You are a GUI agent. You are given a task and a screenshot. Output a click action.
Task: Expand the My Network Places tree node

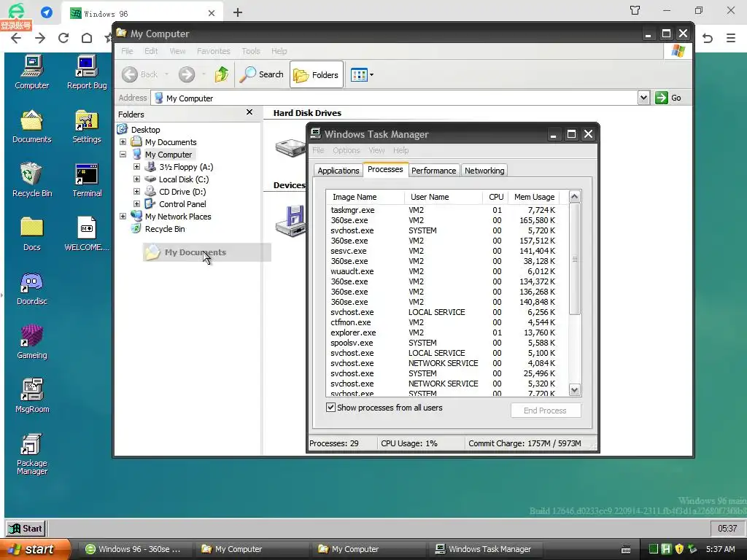(123, 216)
